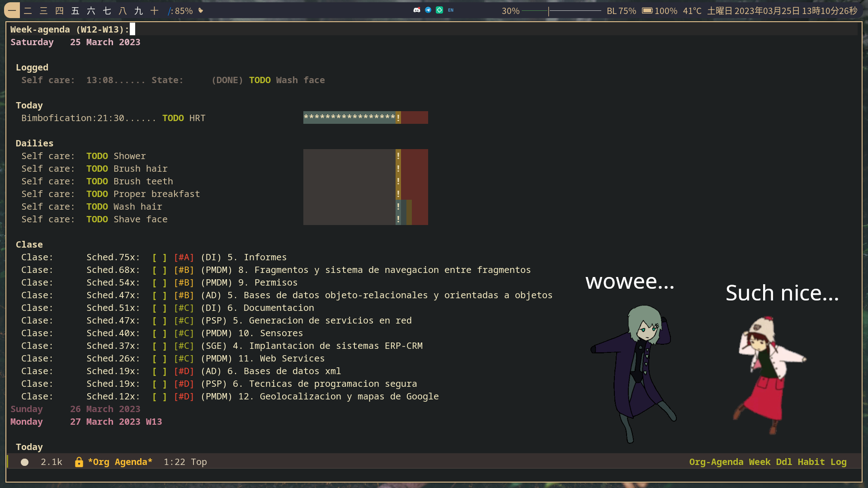Image resolution: width=868 pixels, height=488 pixels.
Task: Toggle TODO checkbox for Shower task
Action: point(97,155)
